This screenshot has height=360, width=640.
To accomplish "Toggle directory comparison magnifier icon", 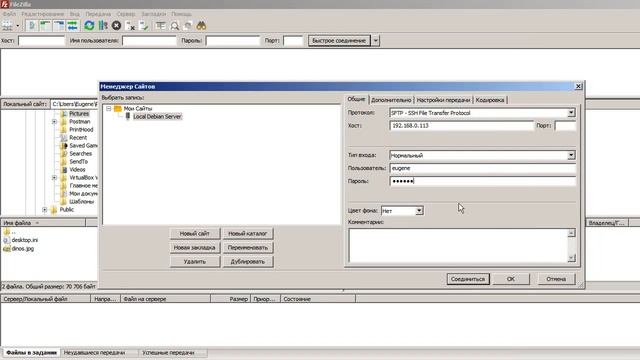I will click(174, 26).
